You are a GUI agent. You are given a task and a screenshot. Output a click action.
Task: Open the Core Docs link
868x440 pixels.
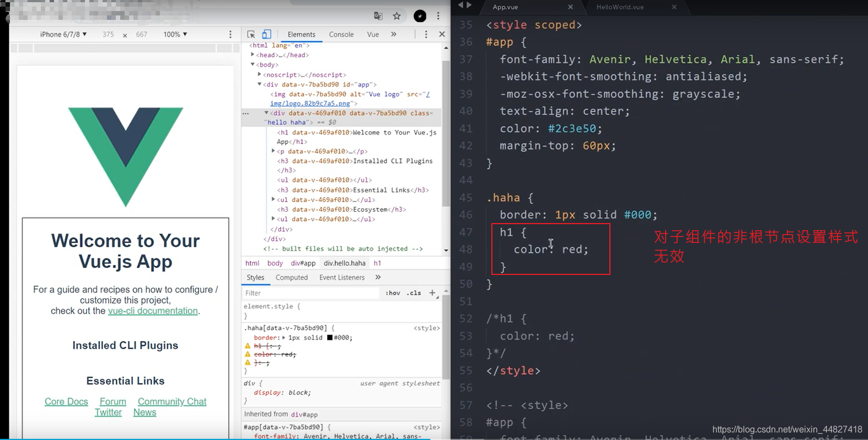[66, 401]
